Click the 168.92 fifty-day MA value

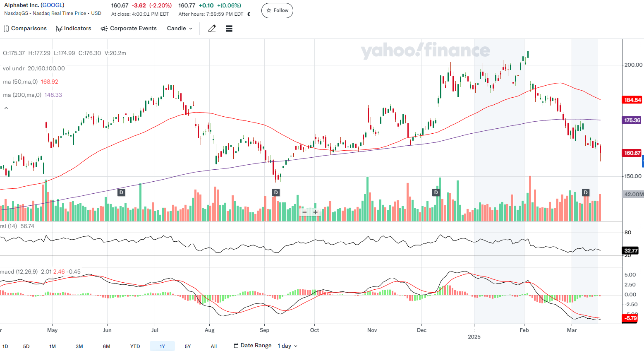pyautogui.click(x=50, y=82)
